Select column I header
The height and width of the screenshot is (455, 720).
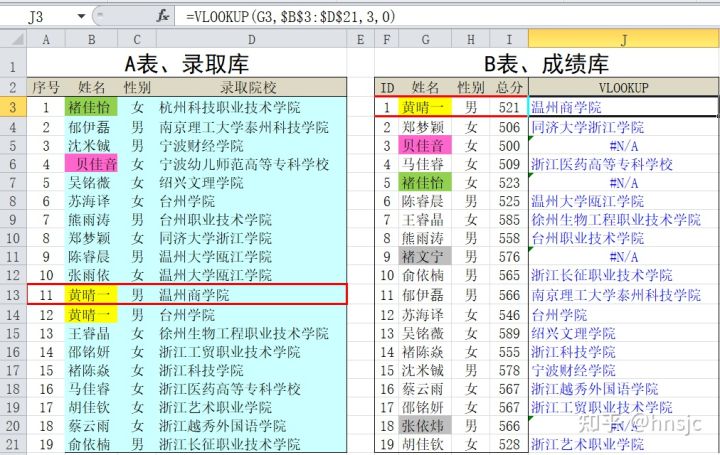509,39
